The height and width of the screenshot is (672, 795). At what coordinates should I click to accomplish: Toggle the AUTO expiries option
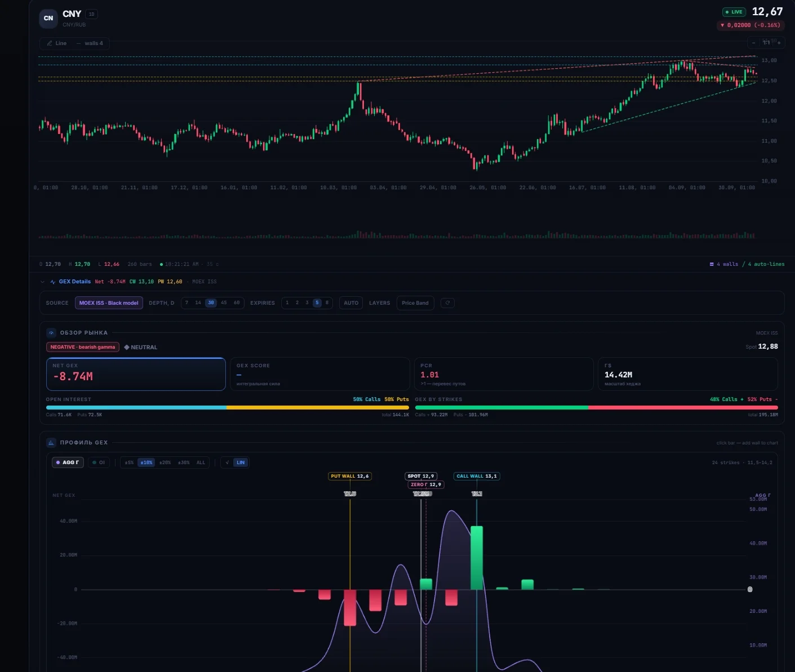351,303
